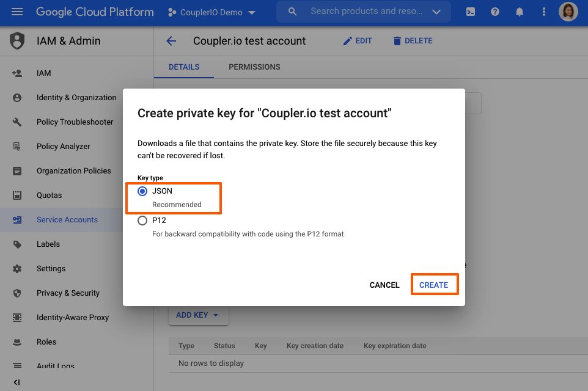This screenshot has height=391, width=588.
Task: Expand the search bar dropdown chevron
Action: (436, 12)
